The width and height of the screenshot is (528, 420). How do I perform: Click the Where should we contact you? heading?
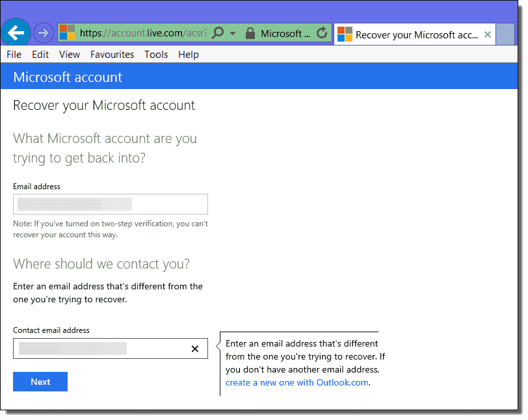(101, 264)
